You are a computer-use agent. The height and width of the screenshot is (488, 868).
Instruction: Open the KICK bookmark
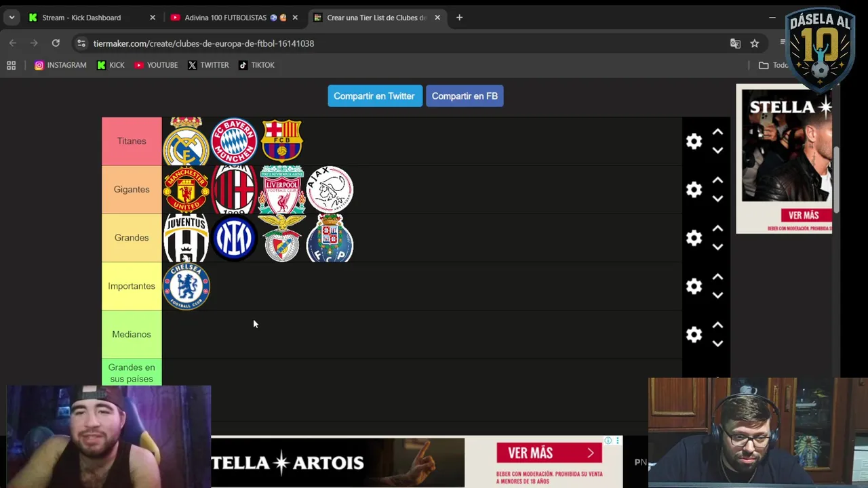click(111, 65)
